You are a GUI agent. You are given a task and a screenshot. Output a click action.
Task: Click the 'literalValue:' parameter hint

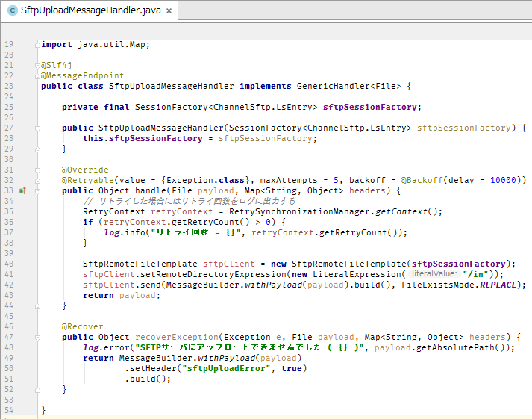[434, 274]
